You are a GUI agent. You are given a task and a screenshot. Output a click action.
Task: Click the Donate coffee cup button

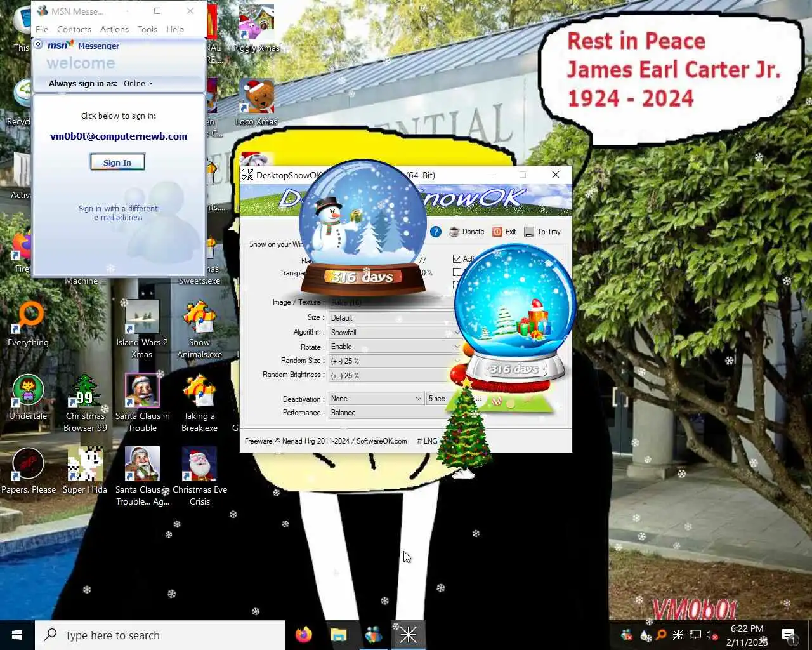click(467, 232)
